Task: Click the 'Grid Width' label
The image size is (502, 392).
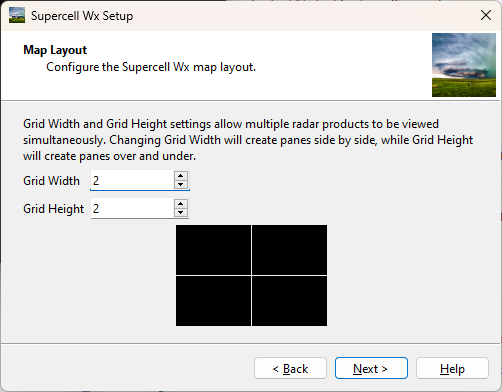Action: [x=51, y=181]
